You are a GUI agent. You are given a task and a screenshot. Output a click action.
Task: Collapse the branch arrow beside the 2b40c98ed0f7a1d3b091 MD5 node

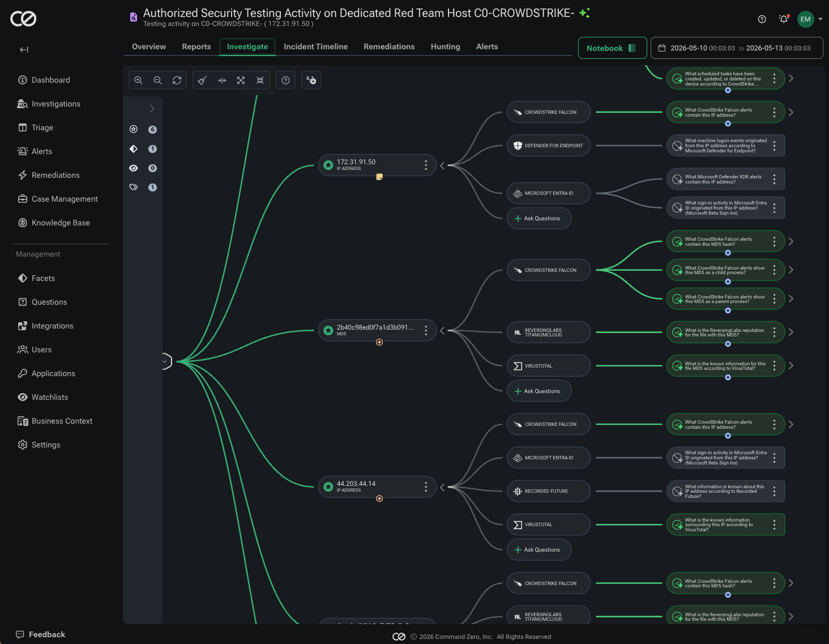click(442, 331)
